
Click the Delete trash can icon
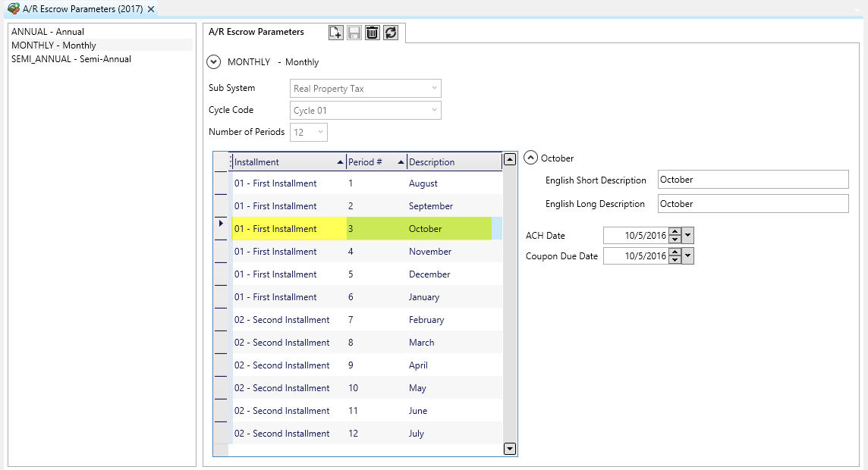coord(372,32)
